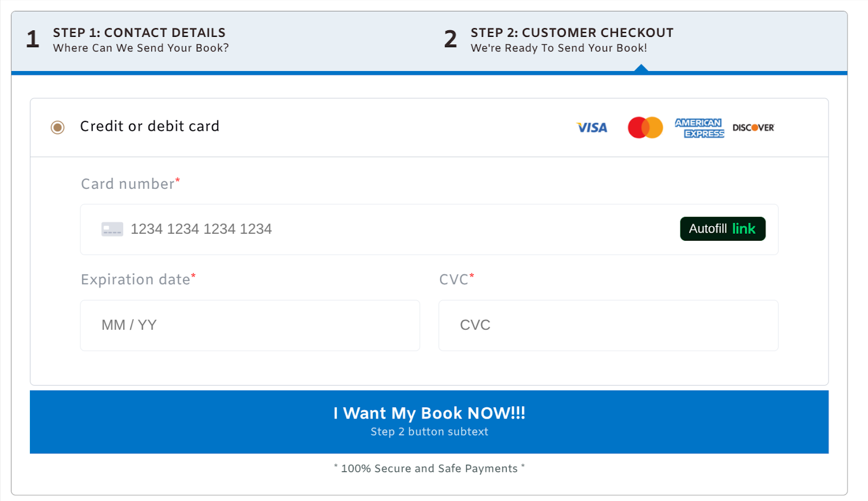Click the Mastercard logo
The image size is (868, 501).
[645, 127]
